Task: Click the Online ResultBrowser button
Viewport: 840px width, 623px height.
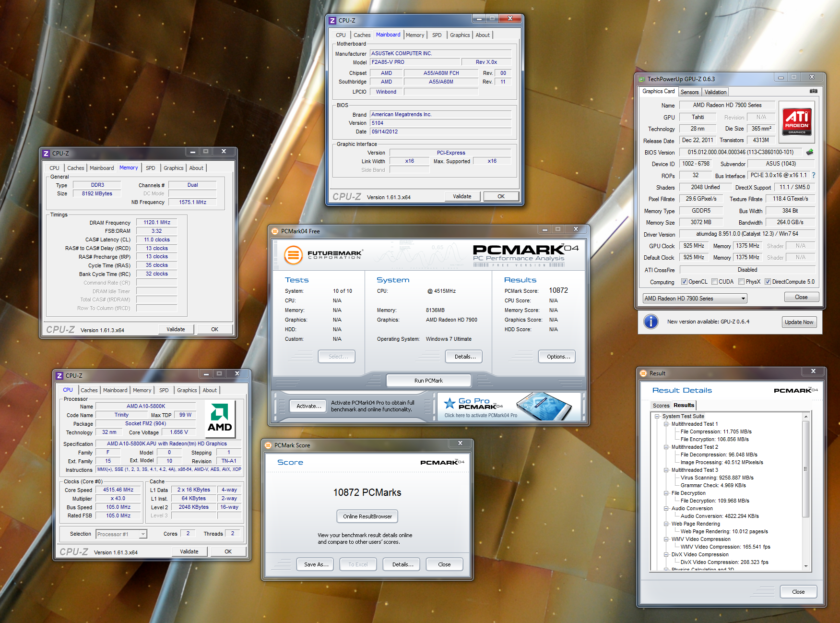Action: point(367,516)
